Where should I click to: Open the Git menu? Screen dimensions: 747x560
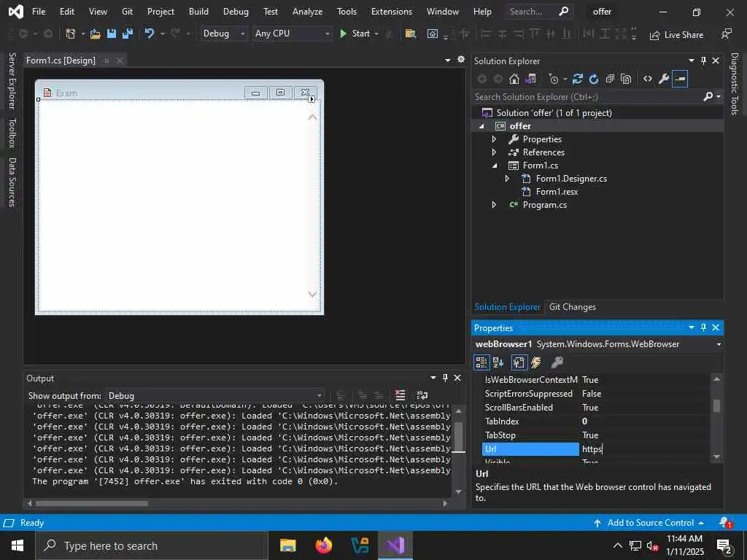point(127,12)
